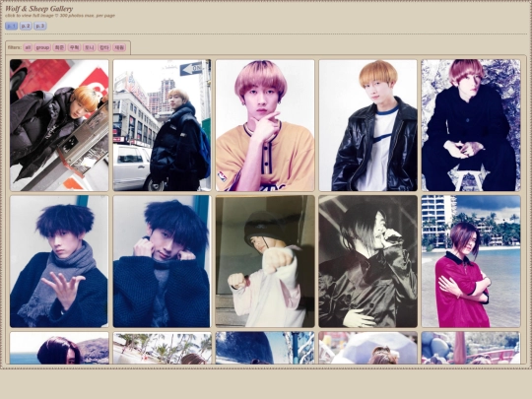Open tilted photo with parking meter
This screenshot has width=532, height=399.
click(59, 125)
